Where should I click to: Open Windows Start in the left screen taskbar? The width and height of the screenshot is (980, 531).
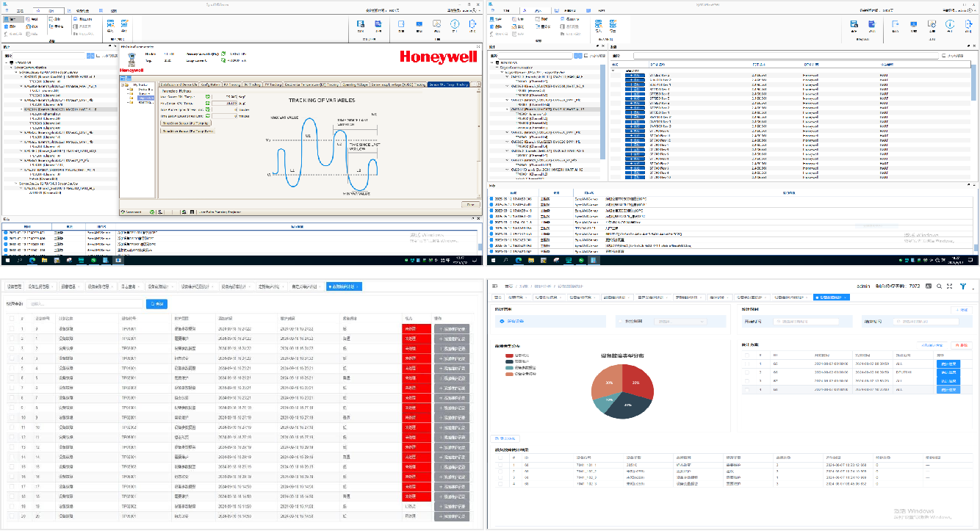9,260
